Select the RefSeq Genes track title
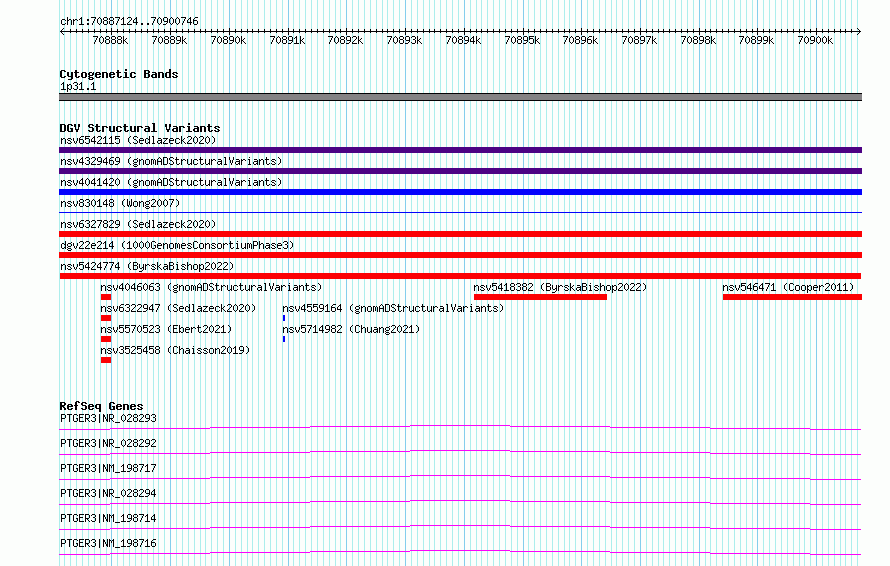The height and width of the screenshot is (566, 890). pos(101,406)
